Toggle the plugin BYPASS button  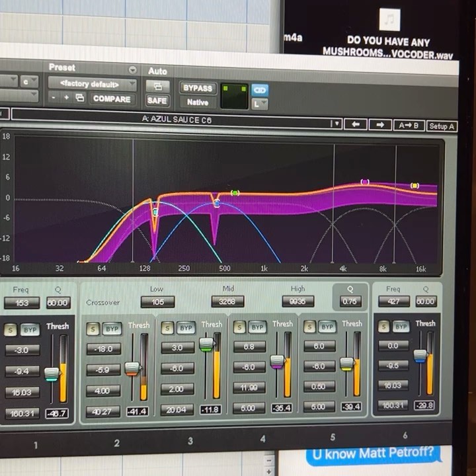point(198,88)
